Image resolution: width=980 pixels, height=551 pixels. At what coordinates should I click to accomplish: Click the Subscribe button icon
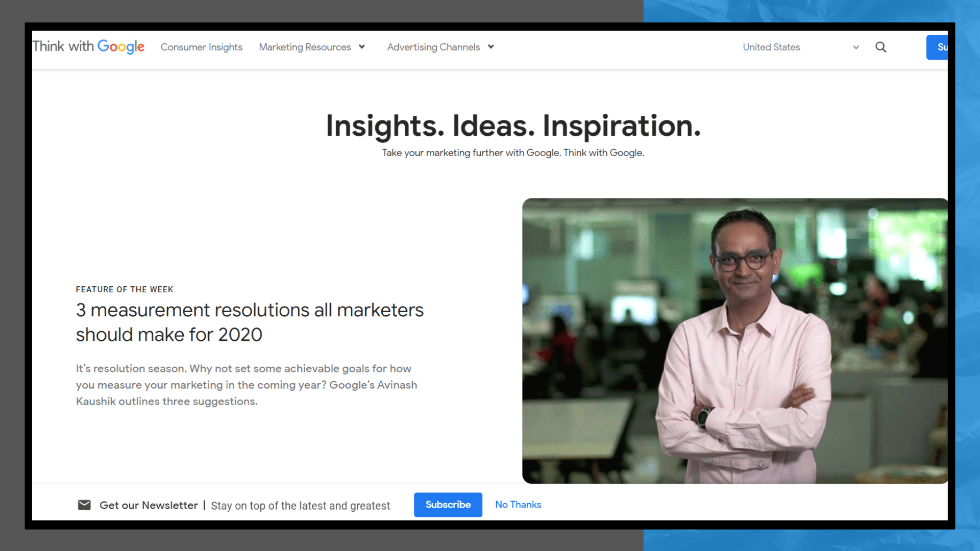[x=448, y=505]
